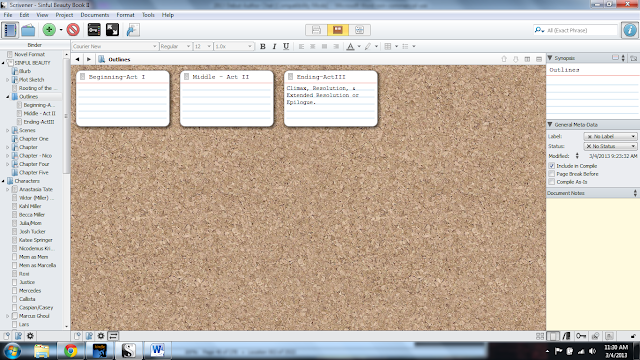Screen dimensions: 640x360
Task: Go up one document in header bar
Action: (x=504, y=59)
